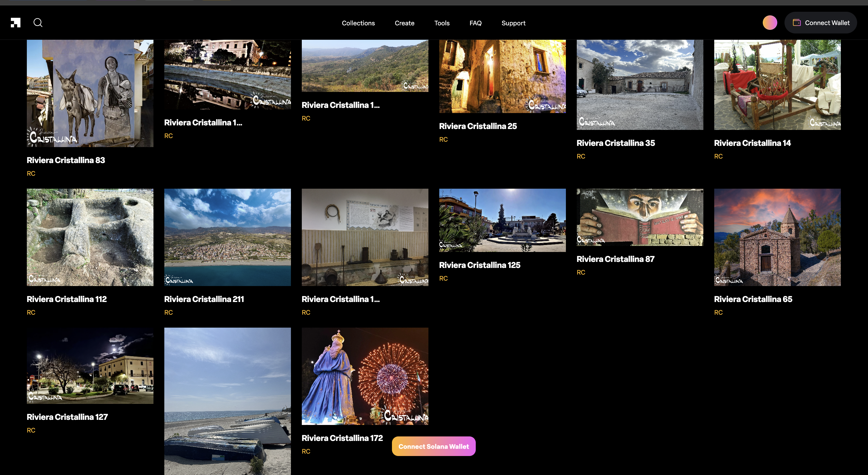Click the Connect Solana Wallet button
The width and height of the screenshot is (868, 475).
pos(433,446)
